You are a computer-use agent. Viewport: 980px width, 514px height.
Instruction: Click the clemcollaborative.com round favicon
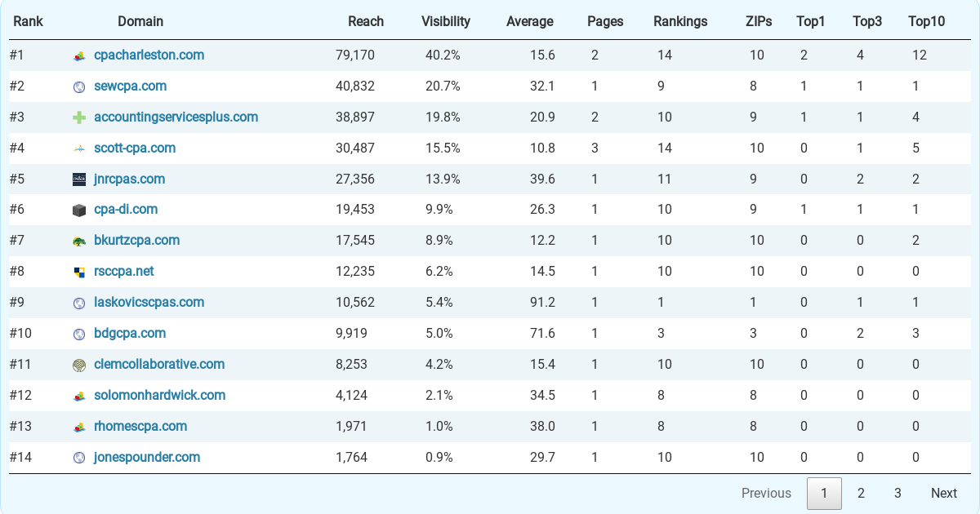coord(79,366)
